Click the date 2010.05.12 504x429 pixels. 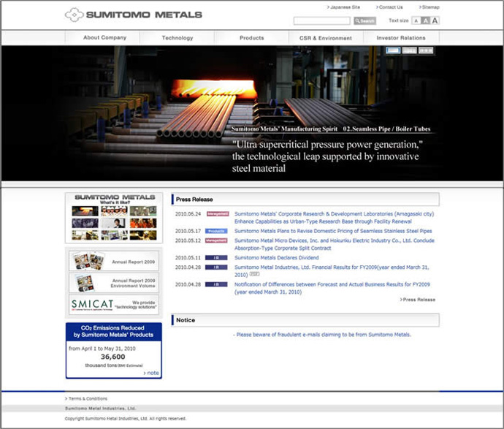pos(188,240)
